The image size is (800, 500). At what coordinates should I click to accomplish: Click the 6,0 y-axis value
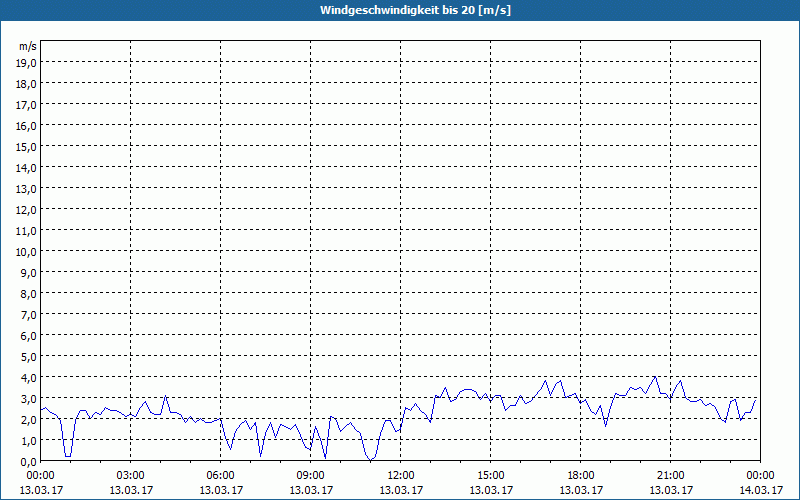(30, 336)
